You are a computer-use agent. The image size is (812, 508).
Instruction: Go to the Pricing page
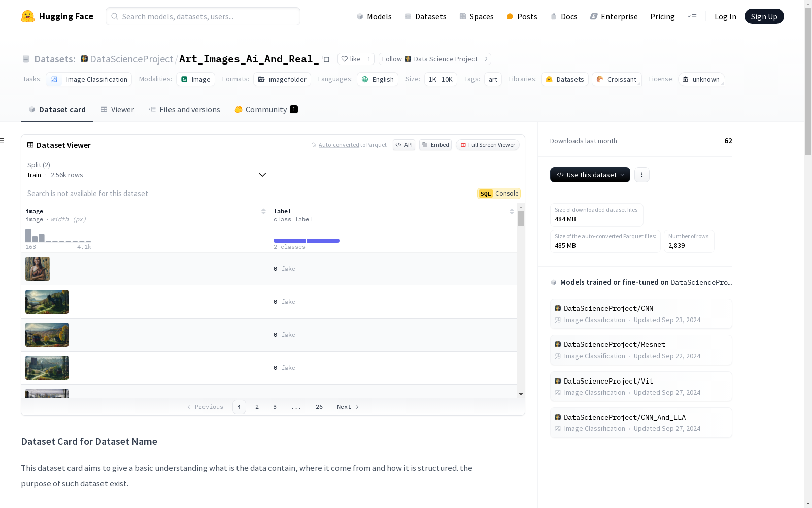click(662, 16)
